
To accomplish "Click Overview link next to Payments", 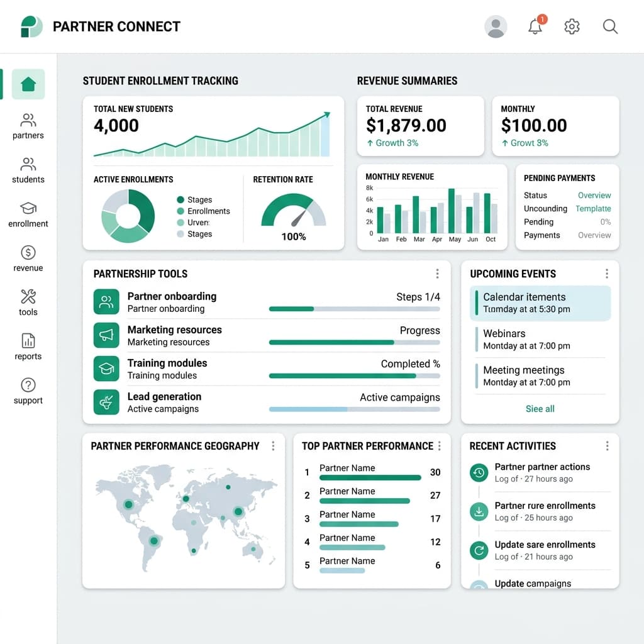I will click(x=594, y=235).
